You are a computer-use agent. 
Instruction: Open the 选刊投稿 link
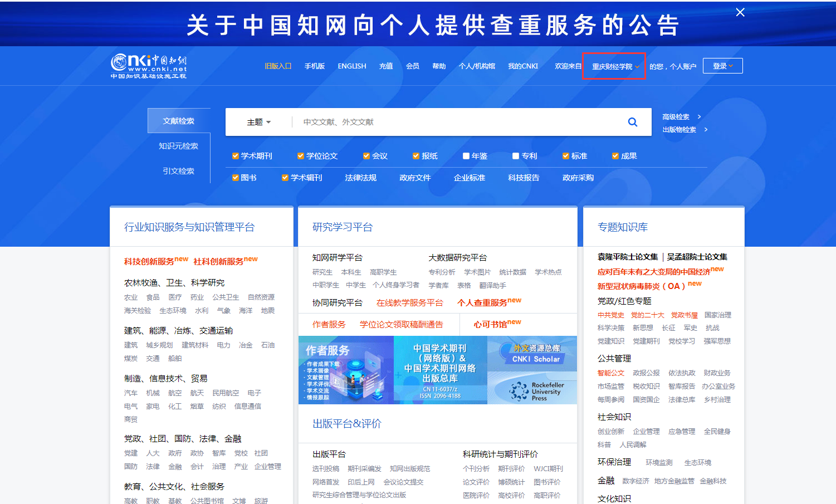point(326,468)
